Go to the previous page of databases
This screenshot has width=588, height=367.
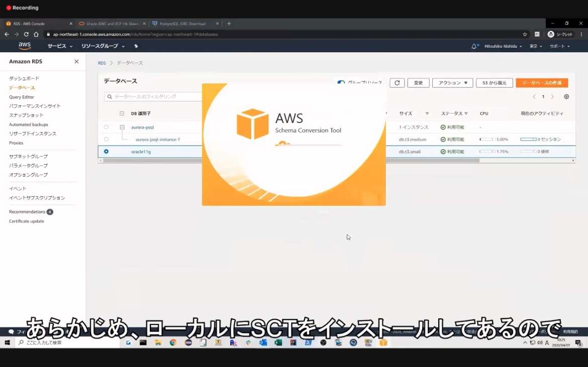(534, 96)
